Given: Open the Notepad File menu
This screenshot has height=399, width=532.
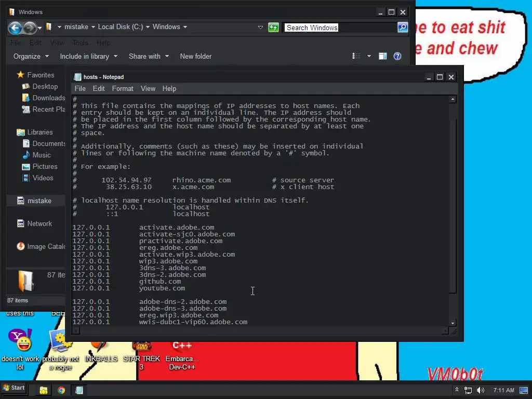Looking at the screenshot, I should pyautogui.click(x=80, y=88).
